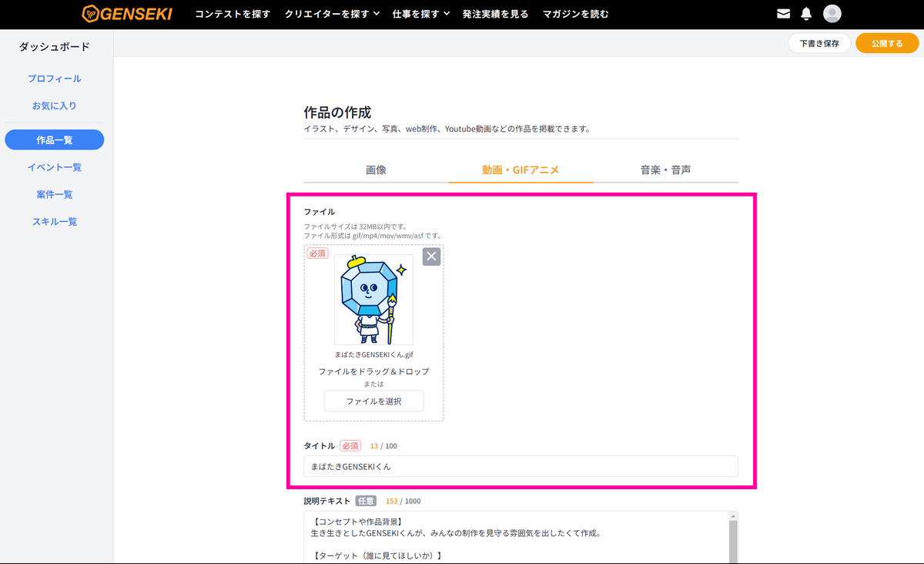The image size is (924, 564).
Task: Open the mail inbox icon
Action: (x=784, y=14)
